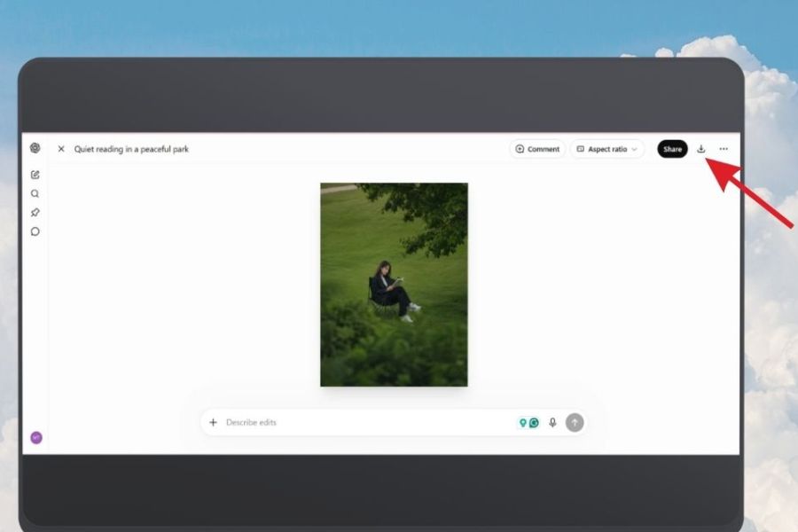
Task: Click the green lightbulb suggestion icon
Action: [522, 423]
